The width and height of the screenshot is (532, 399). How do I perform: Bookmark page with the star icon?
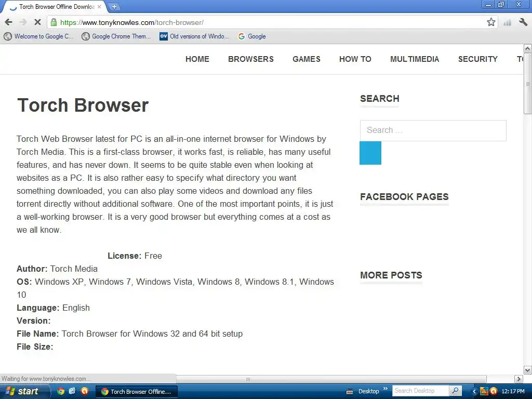coord(491,22)
